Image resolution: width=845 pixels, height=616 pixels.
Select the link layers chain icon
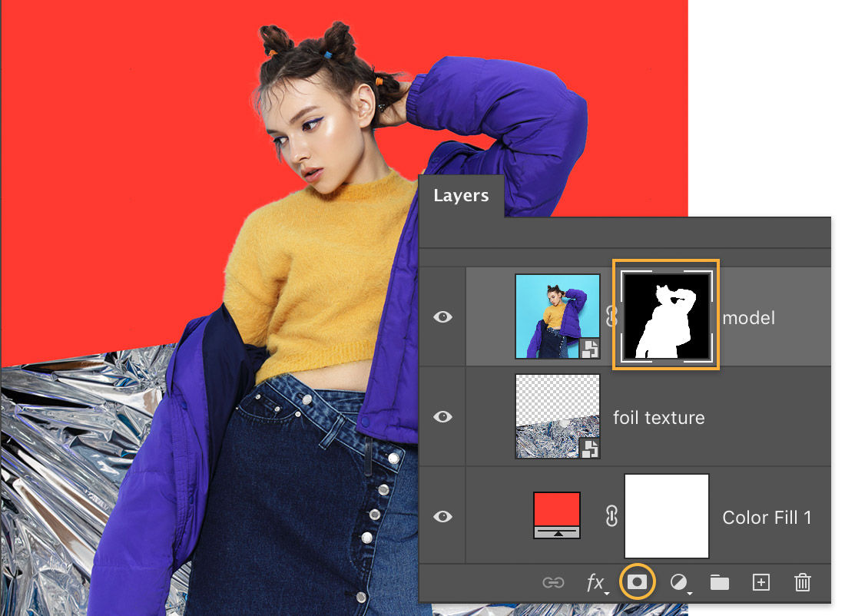pos(552,582)
